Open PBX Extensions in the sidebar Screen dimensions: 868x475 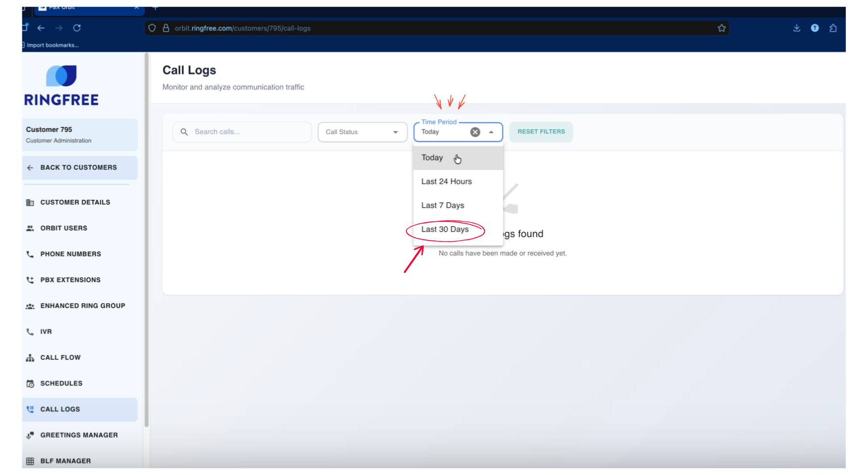tap(70, 280)
